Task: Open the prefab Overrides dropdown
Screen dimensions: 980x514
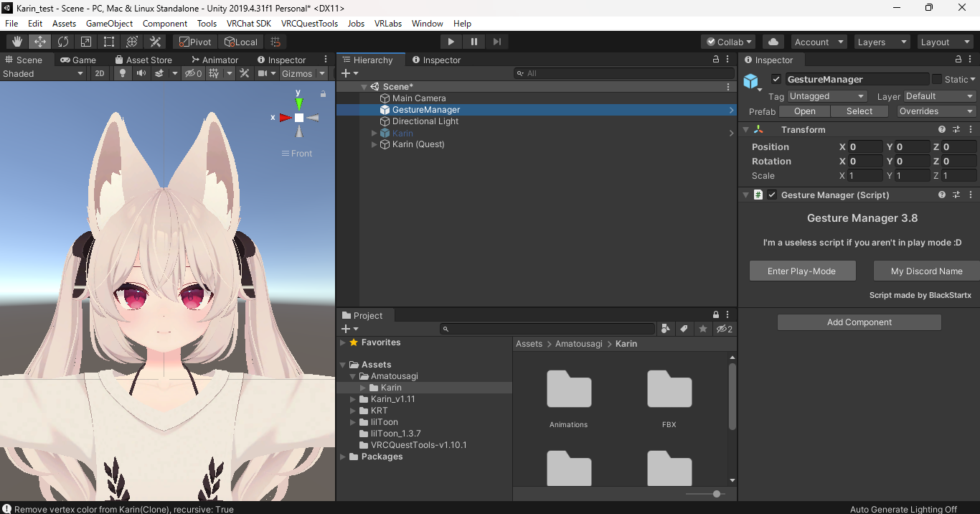Action: tap(936, 111)
